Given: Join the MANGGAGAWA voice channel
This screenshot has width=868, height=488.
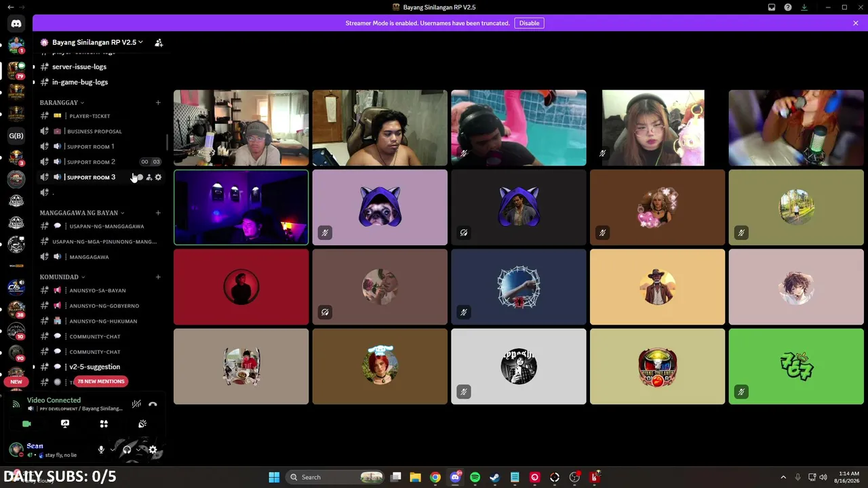Looking at the screenshot, I should pyautogui.click(x=100, y=257).
